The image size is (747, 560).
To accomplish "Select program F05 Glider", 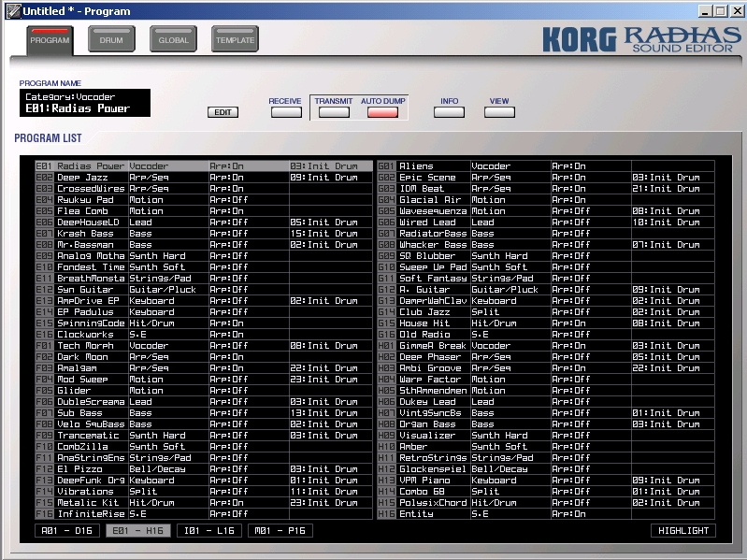I will [204, 391].
